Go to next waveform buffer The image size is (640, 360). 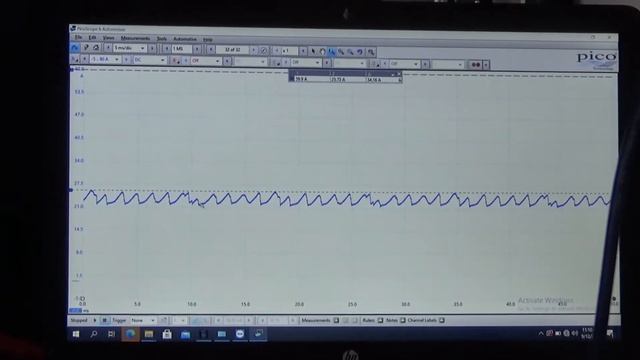click(x=254, y=50)
